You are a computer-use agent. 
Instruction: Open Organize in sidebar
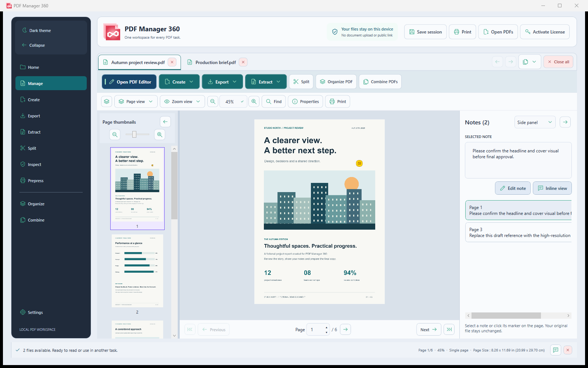click(51, 204)
